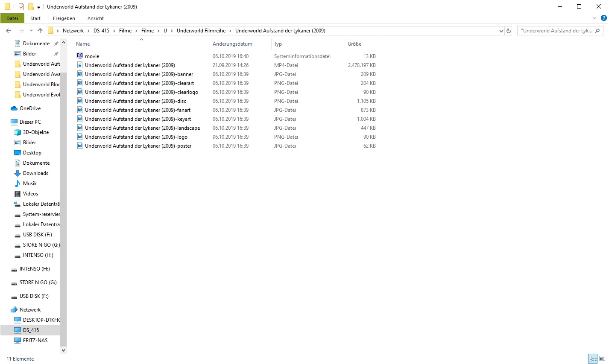Select the file ending in -logo
This screenshot has height=364, width=609.
136,137
